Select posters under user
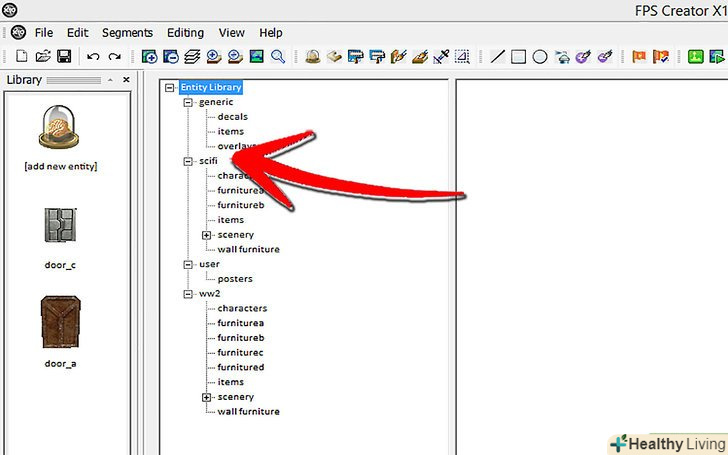This screenshot has height=455, width=728. click(235, 279)
